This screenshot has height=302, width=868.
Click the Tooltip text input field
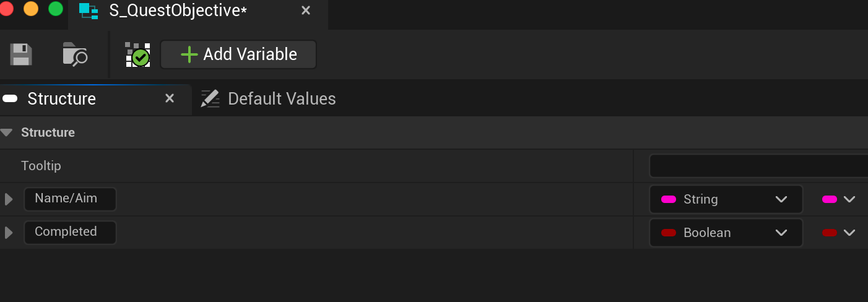point(758,166)
